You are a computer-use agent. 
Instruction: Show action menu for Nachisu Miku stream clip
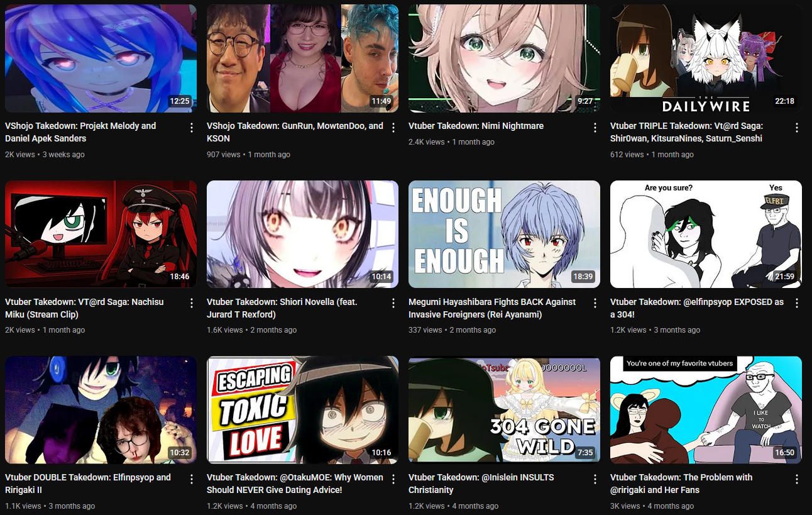192,304
